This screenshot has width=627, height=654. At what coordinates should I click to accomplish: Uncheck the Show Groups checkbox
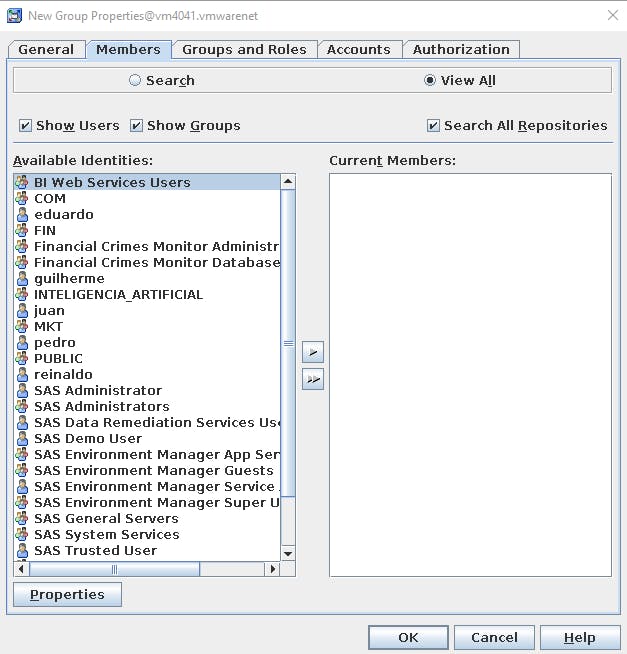[136, 126]
